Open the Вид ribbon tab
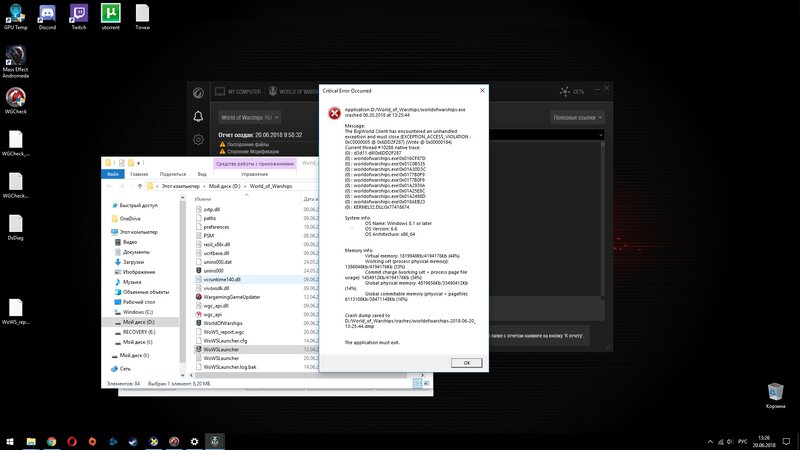 [x=202, y=174]
